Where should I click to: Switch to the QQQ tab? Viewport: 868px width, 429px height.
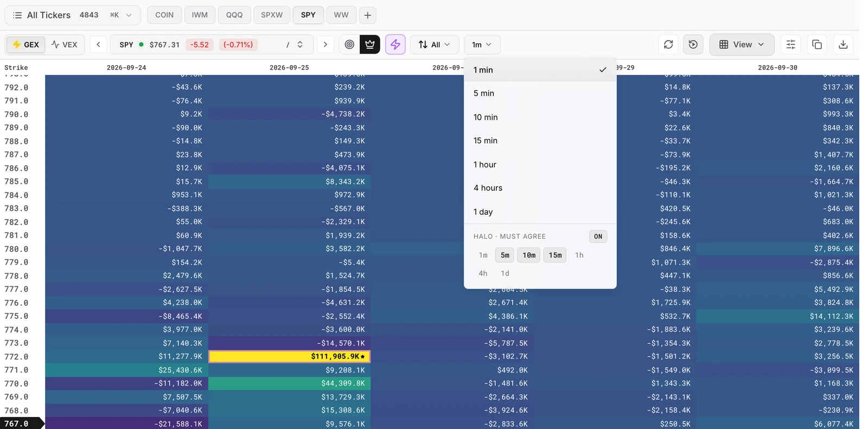[x=234, y=15]
